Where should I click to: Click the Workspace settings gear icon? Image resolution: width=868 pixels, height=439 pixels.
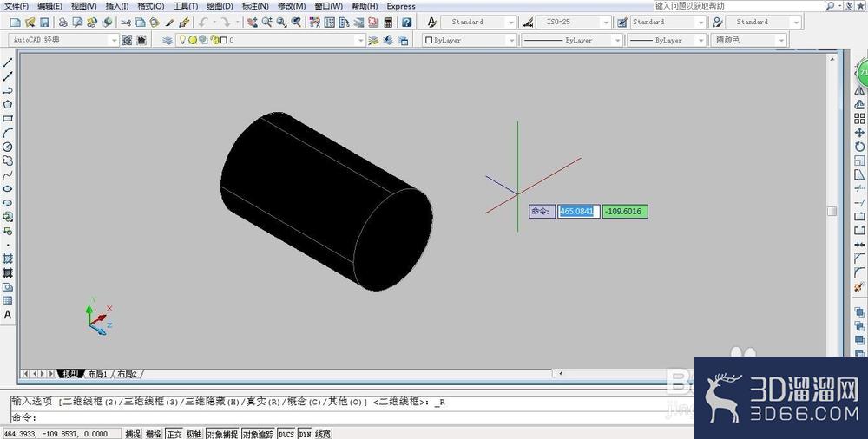127,40
